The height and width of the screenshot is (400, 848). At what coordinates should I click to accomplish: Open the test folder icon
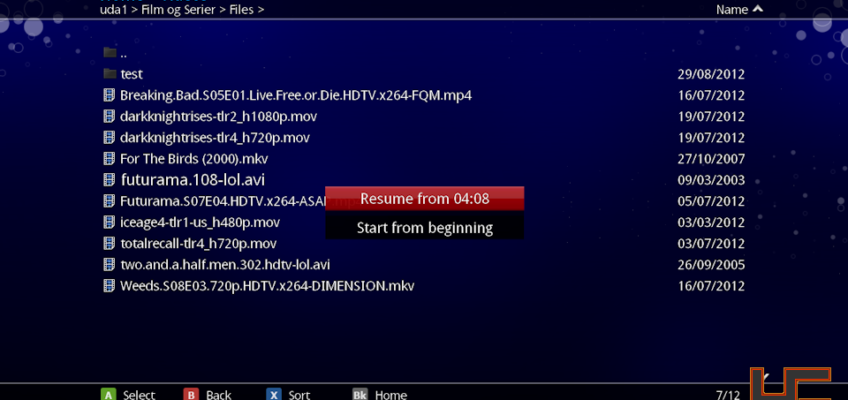tap(110, 74)
